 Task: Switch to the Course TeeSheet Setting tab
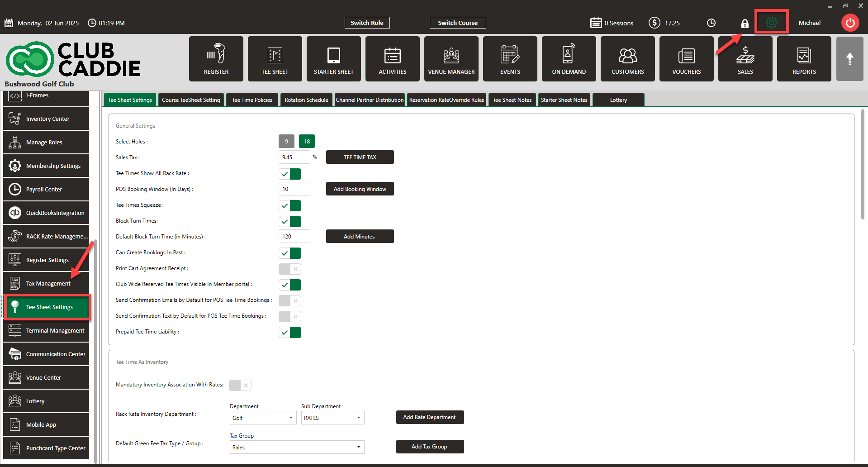pos(191,100)
